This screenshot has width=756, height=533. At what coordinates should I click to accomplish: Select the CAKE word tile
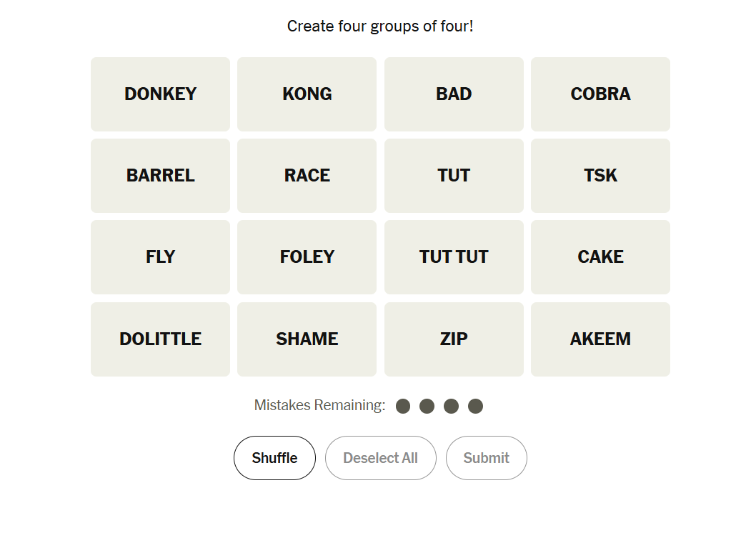(600, 257)
